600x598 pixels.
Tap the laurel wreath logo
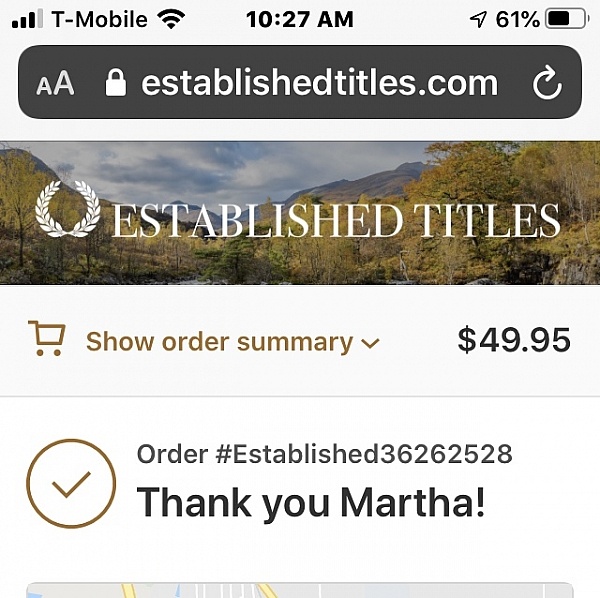point(68,209)
